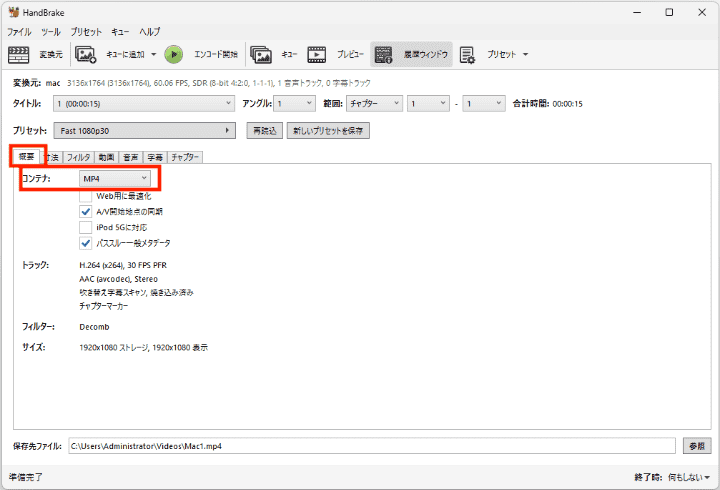Open the 履歴ウィンドウ activity window icon
Screen dimensions: 720x490
(385, 54)
